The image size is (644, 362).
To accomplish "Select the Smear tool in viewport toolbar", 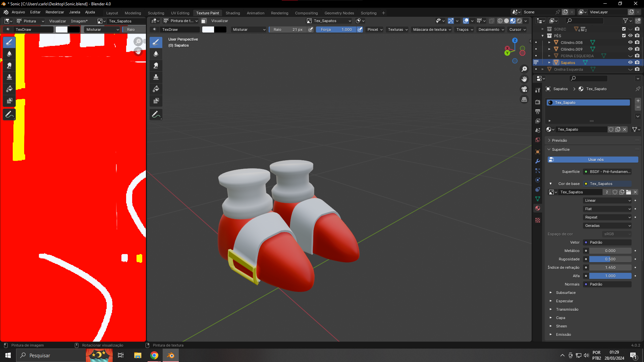I will 156,66.
